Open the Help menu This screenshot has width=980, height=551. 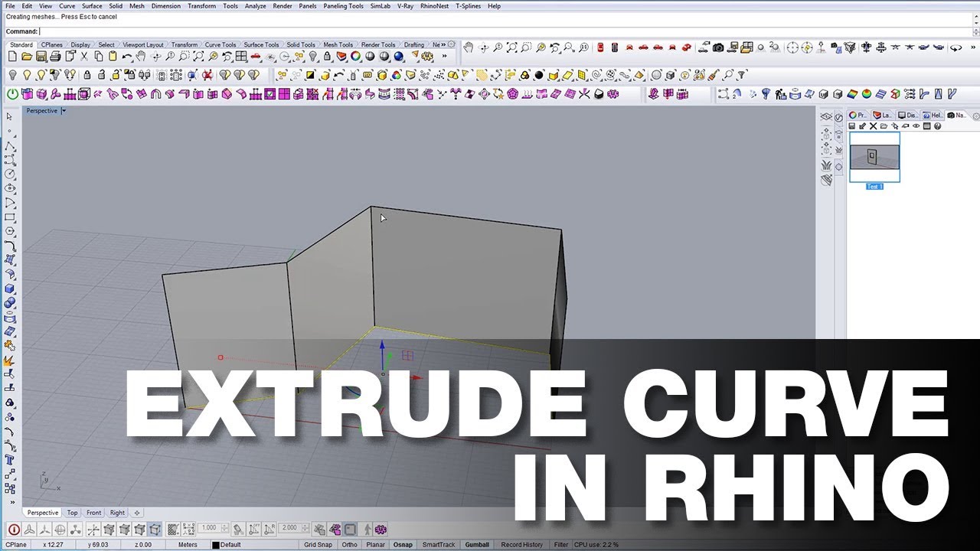(x=494, y=6)
